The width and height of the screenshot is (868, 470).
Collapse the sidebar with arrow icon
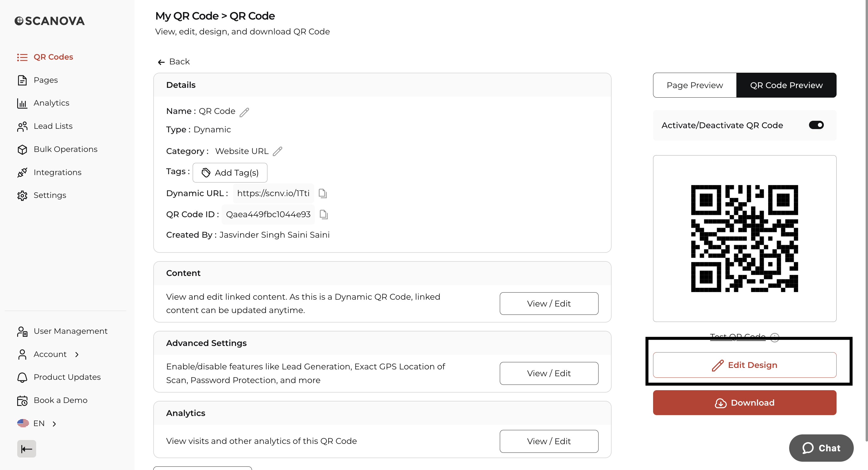[x=27, y=449]
